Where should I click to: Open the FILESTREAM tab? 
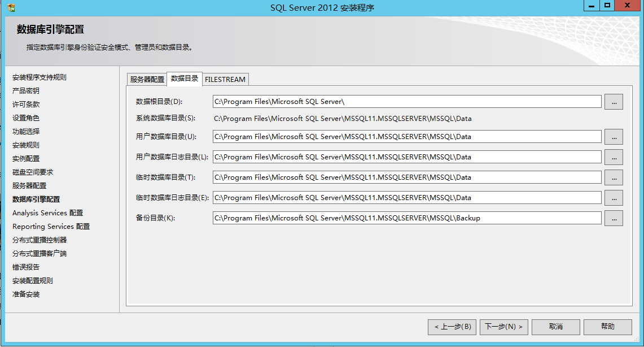pos(225,79)
